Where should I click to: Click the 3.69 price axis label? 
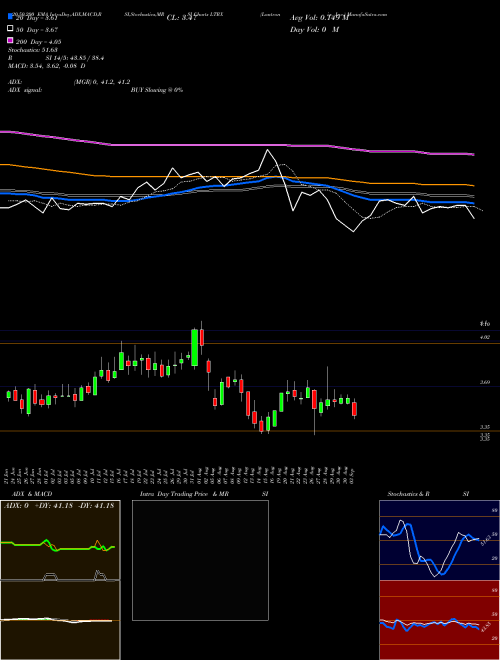485,382
